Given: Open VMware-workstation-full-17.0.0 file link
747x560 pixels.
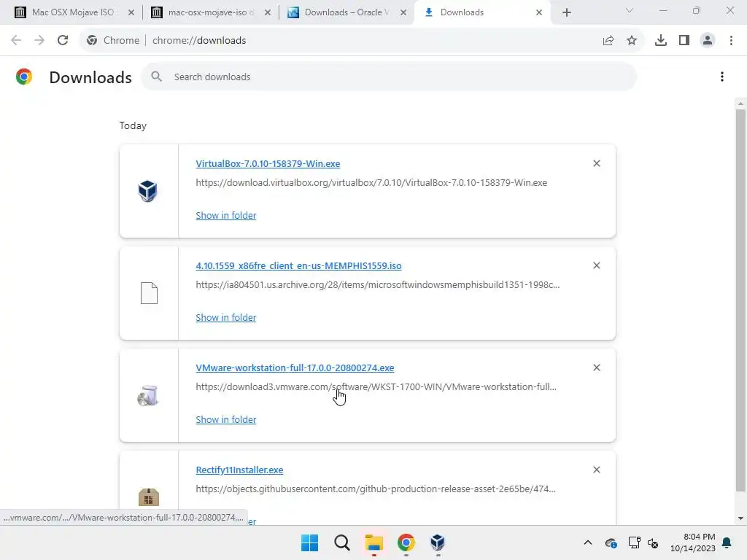Looking at the screenshot, I should click(295, 367).
